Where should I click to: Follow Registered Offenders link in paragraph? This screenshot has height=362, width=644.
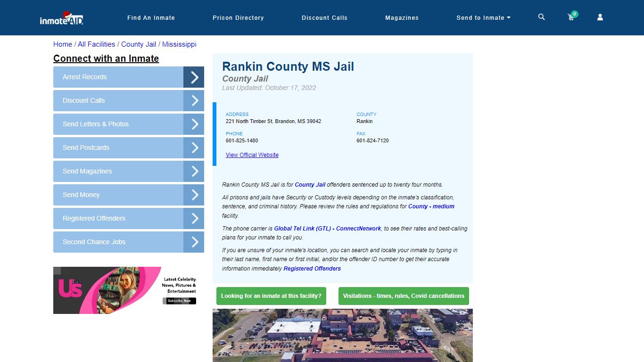tap(312, 269)
